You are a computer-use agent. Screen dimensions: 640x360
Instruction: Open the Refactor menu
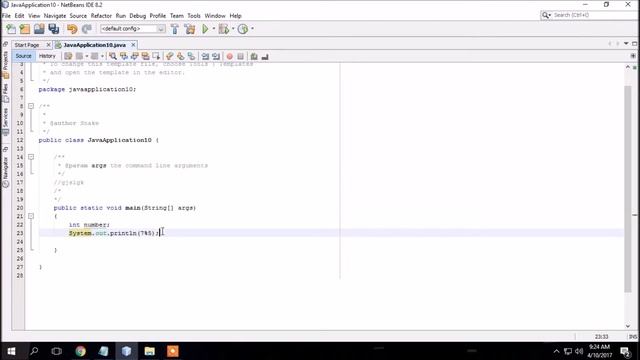pos(101,16)
